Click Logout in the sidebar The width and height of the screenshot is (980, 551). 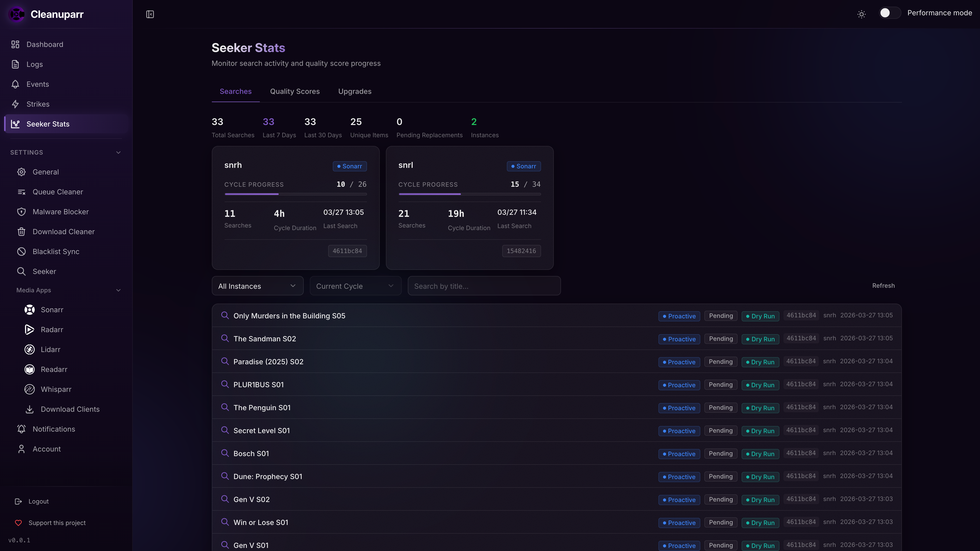coord(38,501)
